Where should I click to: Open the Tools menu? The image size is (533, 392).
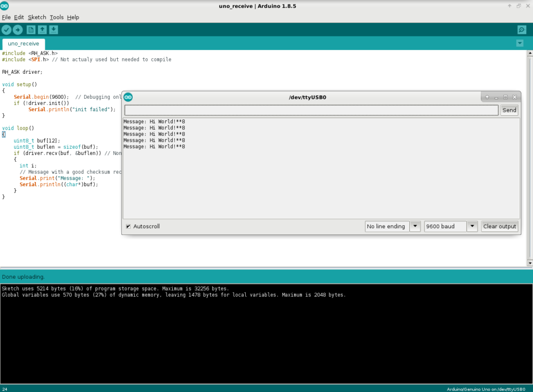(56, 17)
